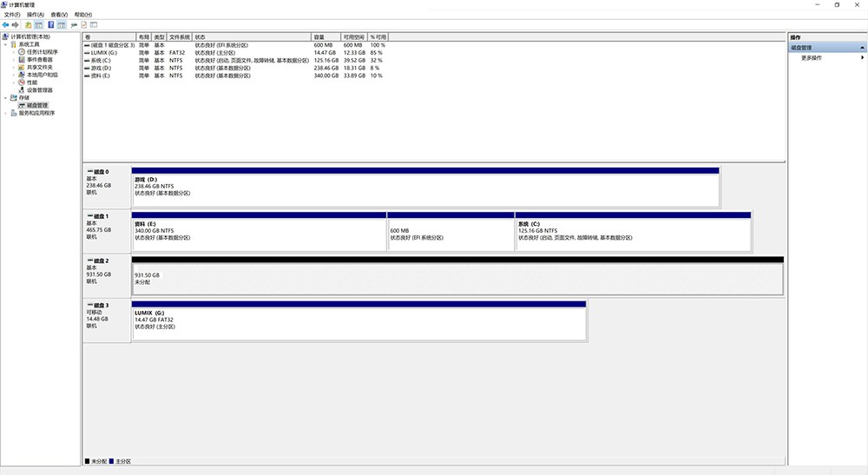Open 更多操作 submenu in actions pane
Image resolution: width=868 pixels, height=475 pixels.
coord(827,57)
